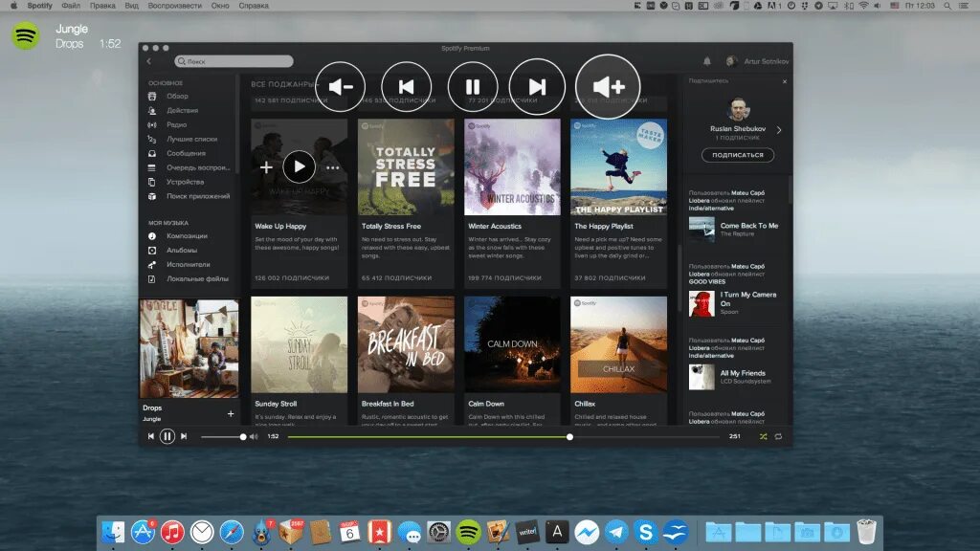Open Spotlight search in the menu bar
Screen dimensions: 980x551
point(948,6)
